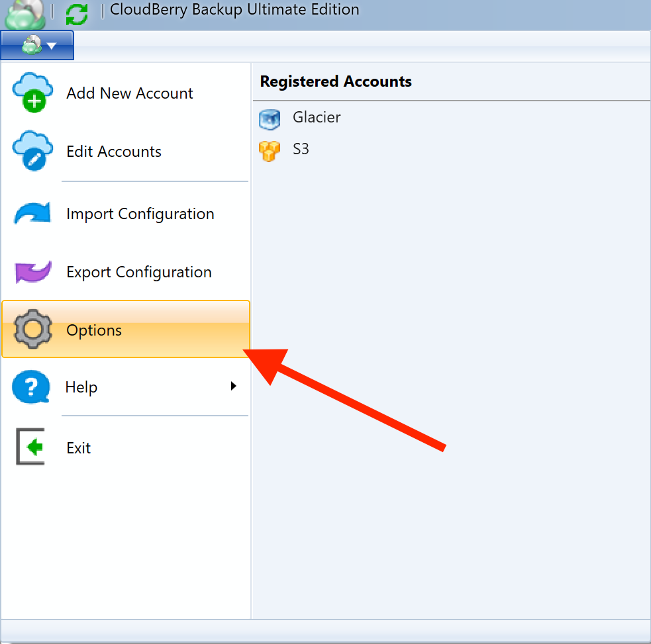Click the Exit door arrow icon
The width and height of the screenshot is (651, 644).
[x=30, y=447]
